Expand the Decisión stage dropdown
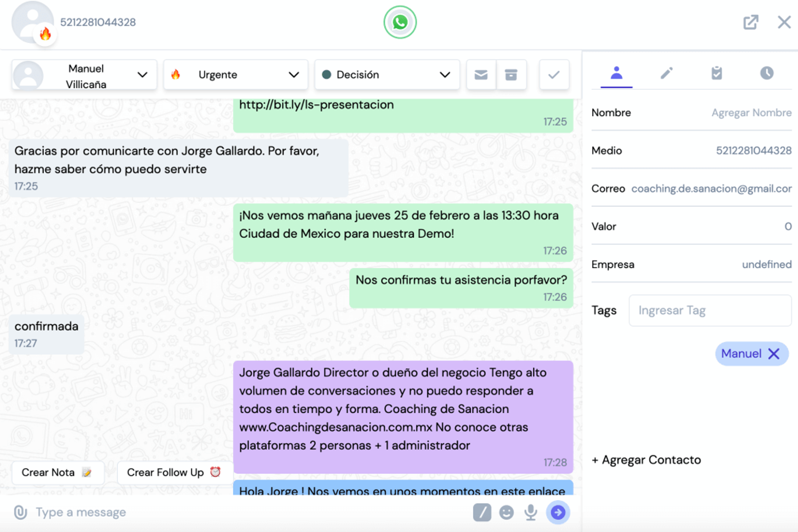Viewport: 798px width, 532px height. (387, 75)
